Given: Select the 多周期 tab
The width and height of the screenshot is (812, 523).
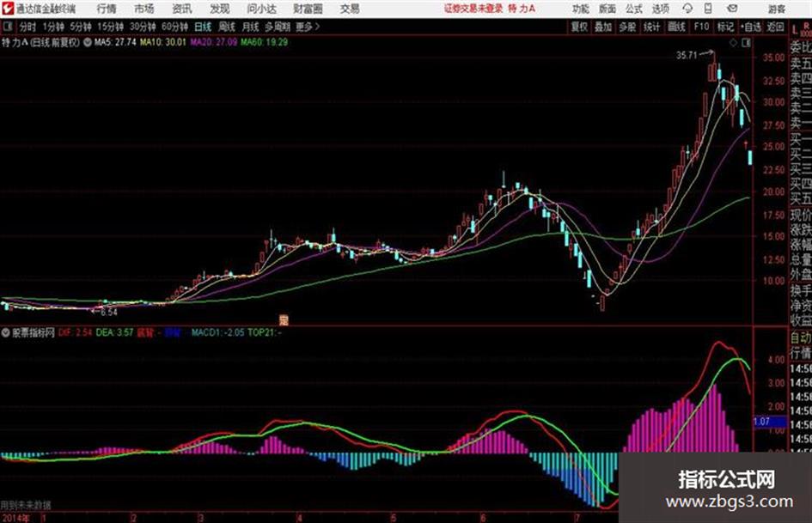Looking at the screenshot, I should 278,27.
